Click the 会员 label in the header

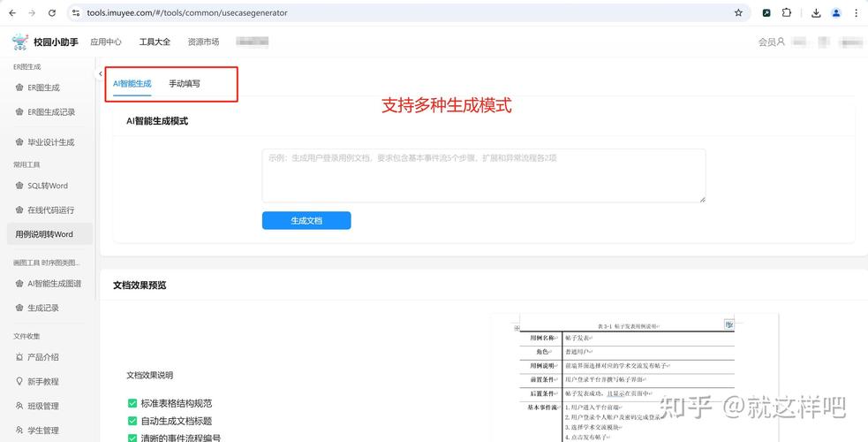click(766, 42)
